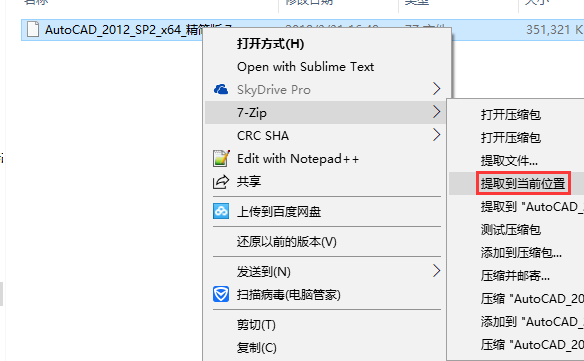
Task: Choose 添加到压缩包... option
Action: [x=521, y=253]
